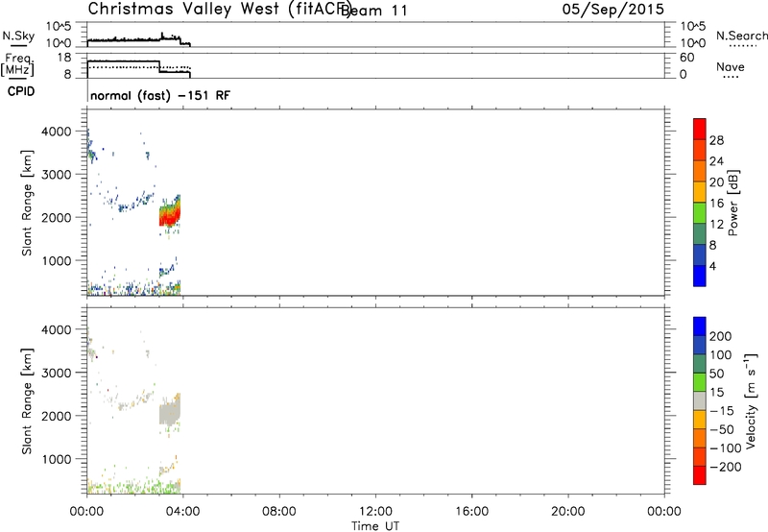Click the '16:00' time tick label

tap(471, 512)
